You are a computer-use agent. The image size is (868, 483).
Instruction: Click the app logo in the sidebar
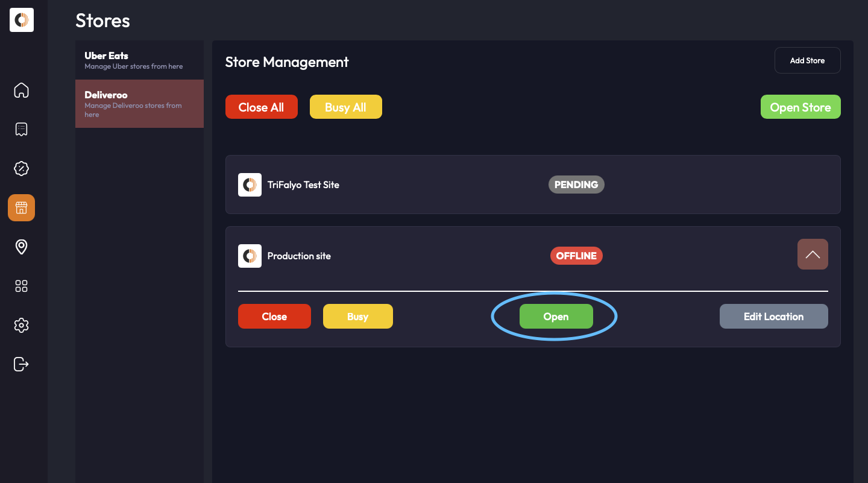[x=22, y=20]
